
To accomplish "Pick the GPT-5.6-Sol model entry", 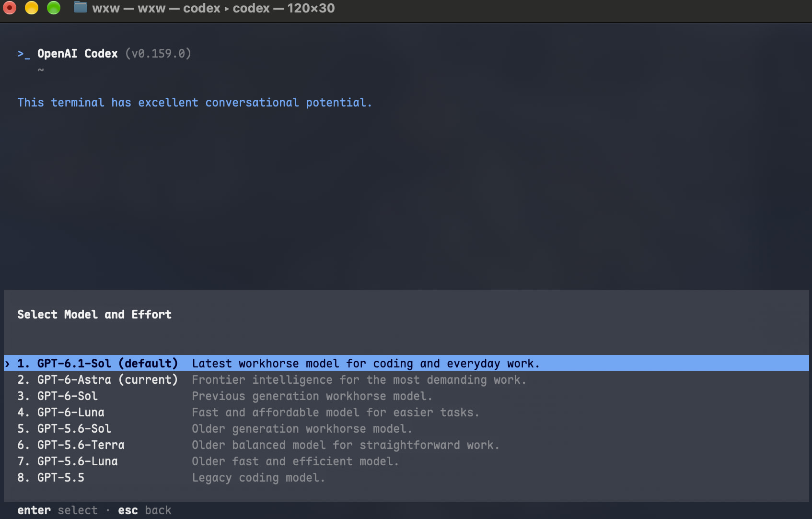I will 406,429.
